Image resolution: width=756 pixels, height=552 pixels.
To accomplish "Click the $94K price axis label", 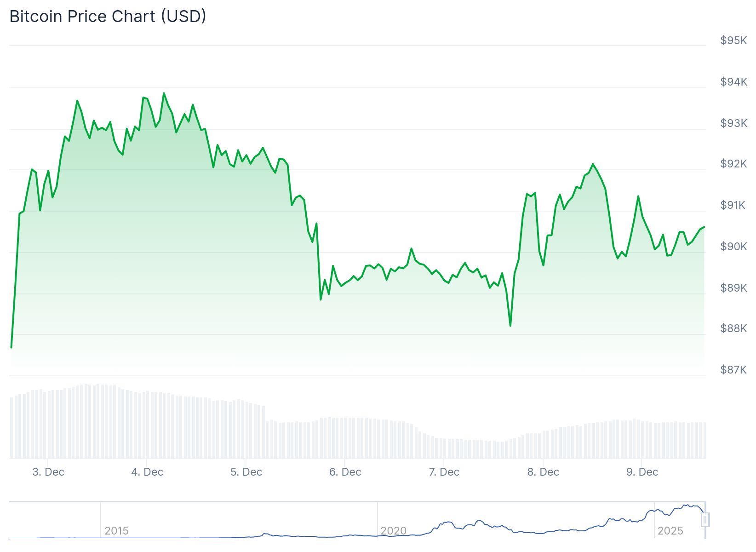I will point(733,82).
